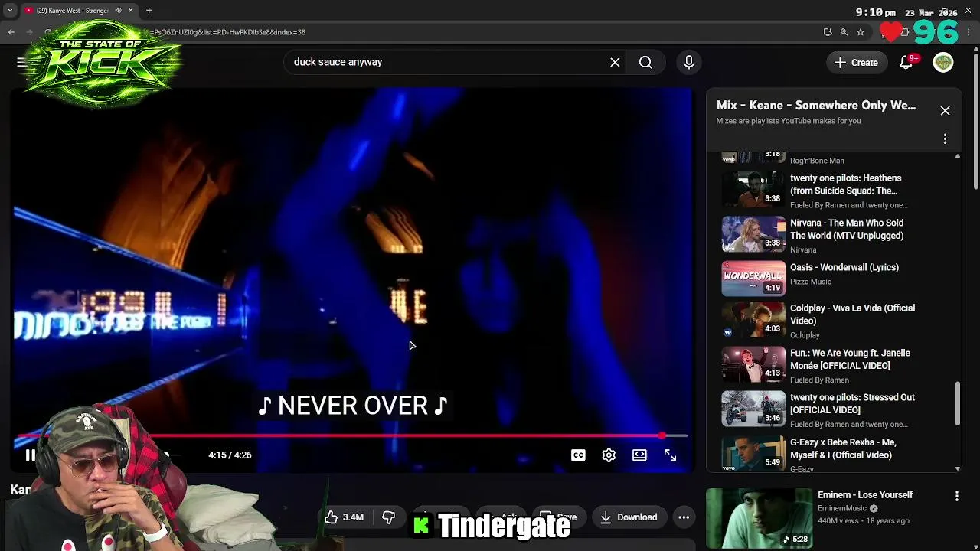Pause the video playback

31,455
